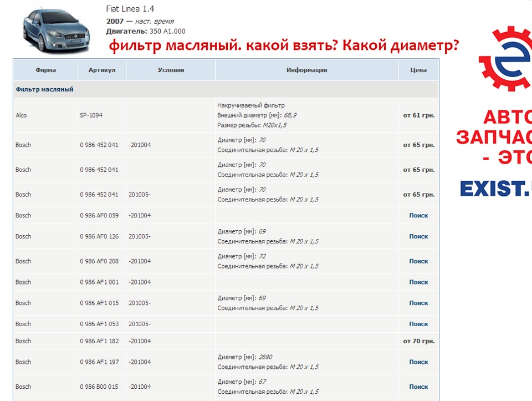Click the Накручиваемый фильтр description
Screen dimensions: 532x401
pyautogui.click(x=250, y=105)
